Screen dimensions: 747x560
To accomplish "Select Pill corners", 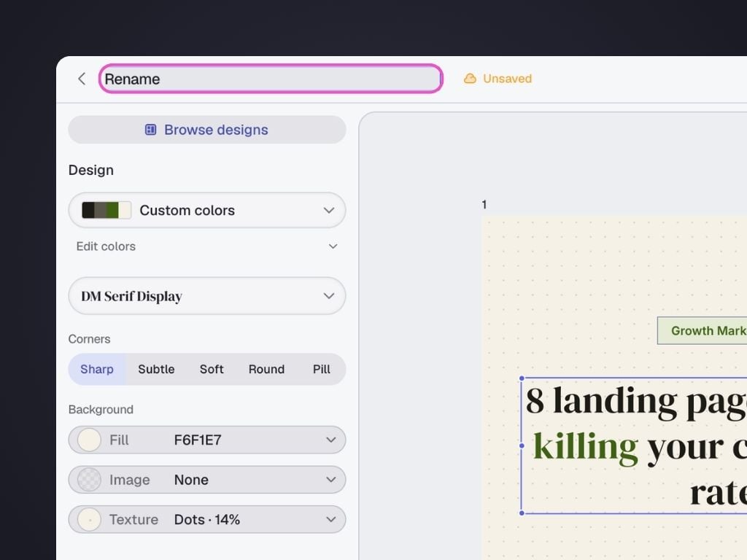I will point(322,369).
